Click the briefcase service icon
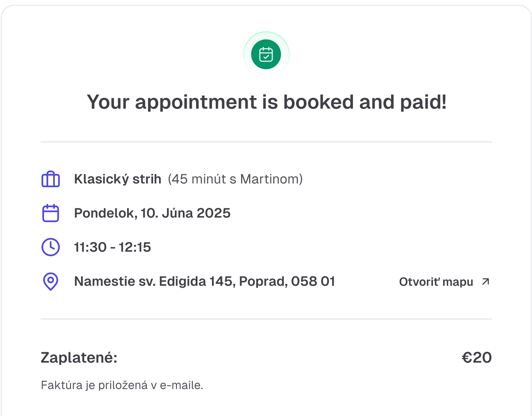 pos(51,179)
